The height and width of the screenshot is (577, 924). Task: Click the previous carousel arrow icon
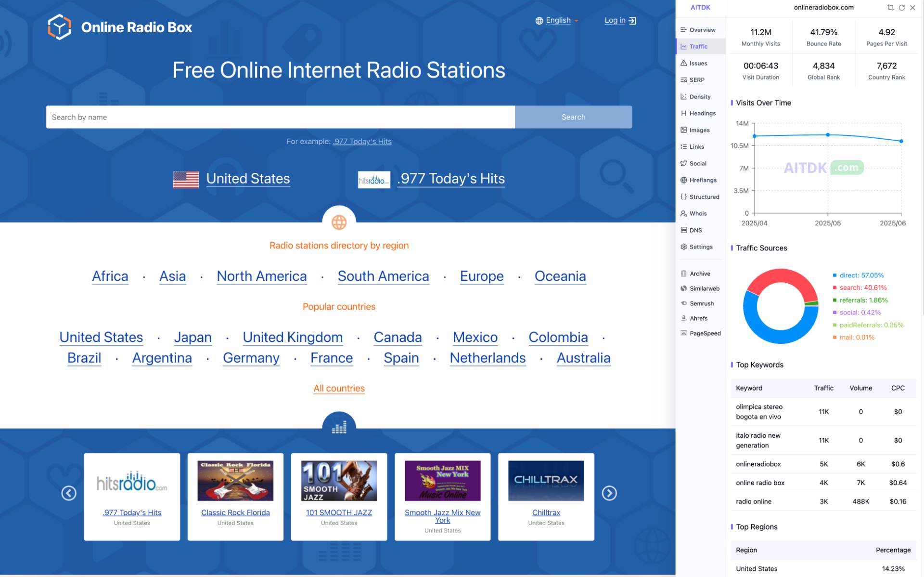click(69, 493)
